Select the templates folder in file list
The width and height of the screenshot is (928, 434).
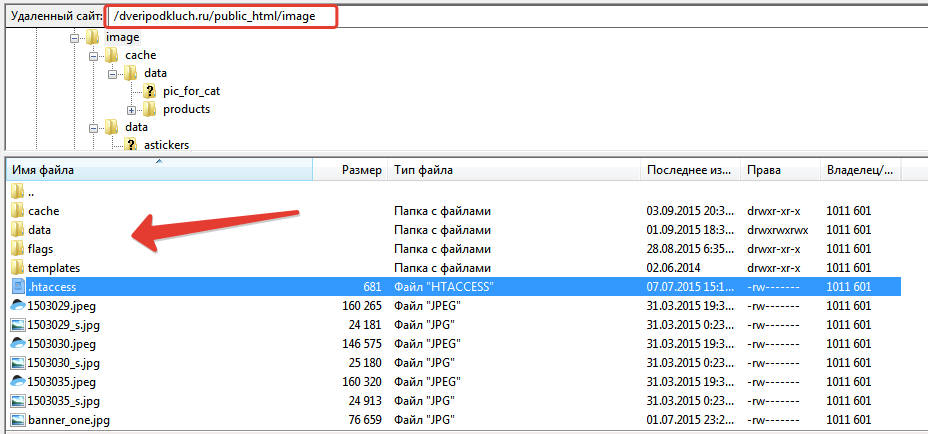[x=453, y=268]
